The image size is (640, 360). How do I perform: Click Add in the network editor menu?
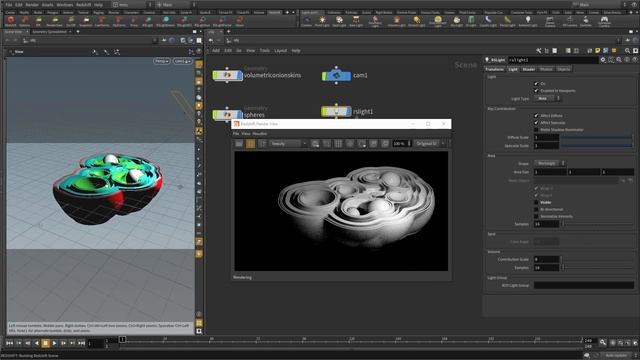pyautogui.click(x=216, y=51)
